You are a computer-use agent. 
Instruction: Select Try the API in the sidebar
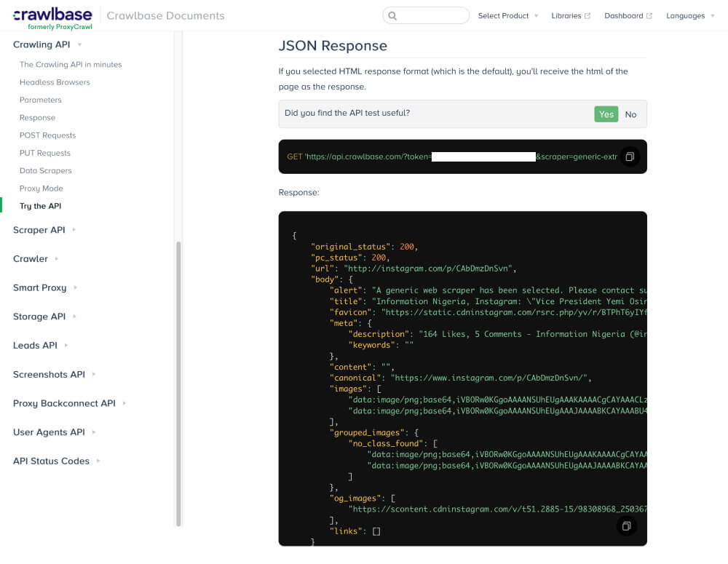point(40,206)
